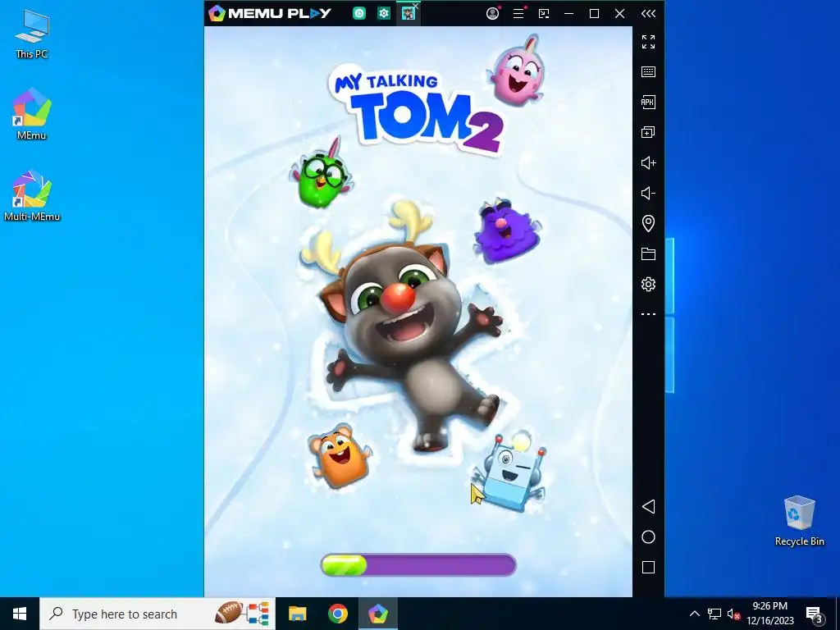Toggle fullscreen mode in MEmu sidebar
Screen dimensions: 840x630
coord(648,42)
